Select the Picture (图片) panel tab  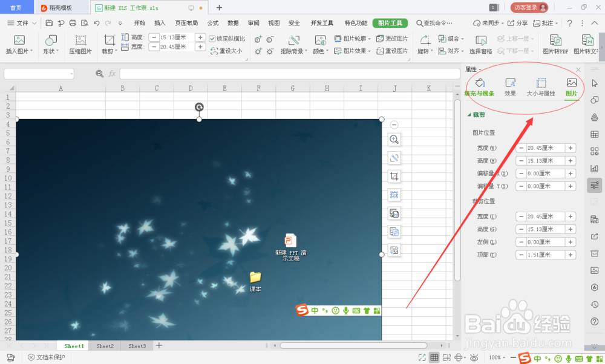(572, 87)
